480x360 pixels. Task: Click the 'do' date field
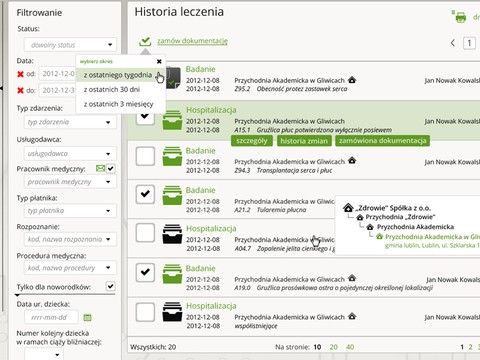[57, 90]
